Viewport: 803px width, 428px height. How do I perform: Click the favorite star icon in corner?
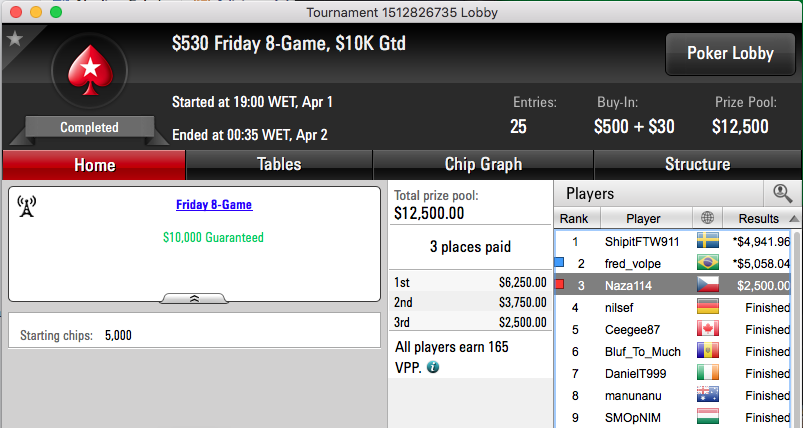click(x=15, y=38)
